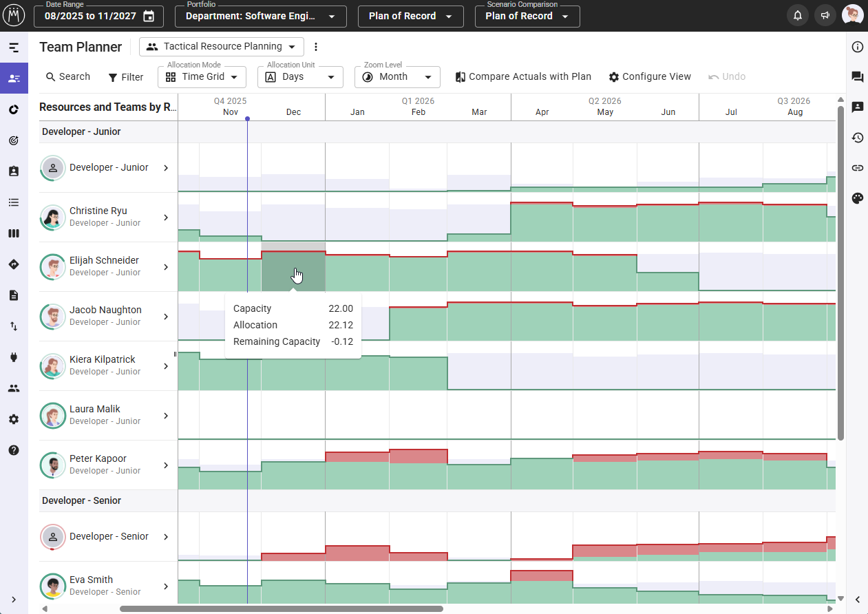Open the comments chat icon in right panel
868x614 pixels.
(x=857, y=77)
